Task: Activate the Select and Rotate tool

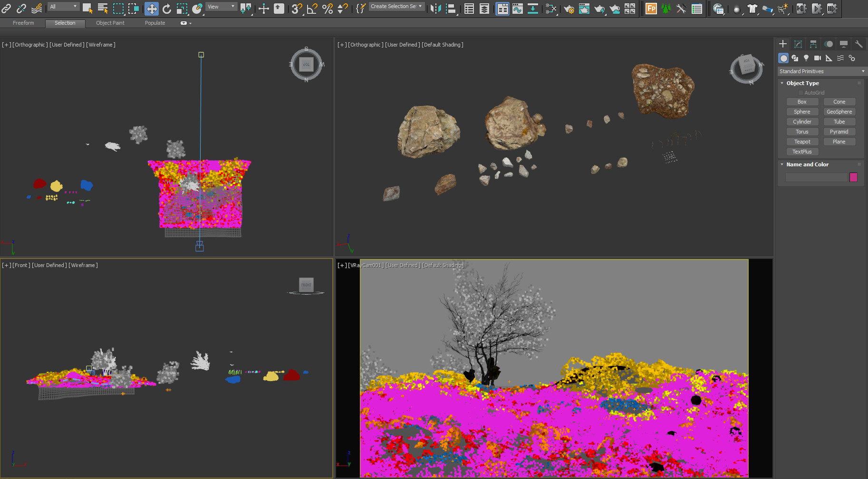Action: (167, 8)
